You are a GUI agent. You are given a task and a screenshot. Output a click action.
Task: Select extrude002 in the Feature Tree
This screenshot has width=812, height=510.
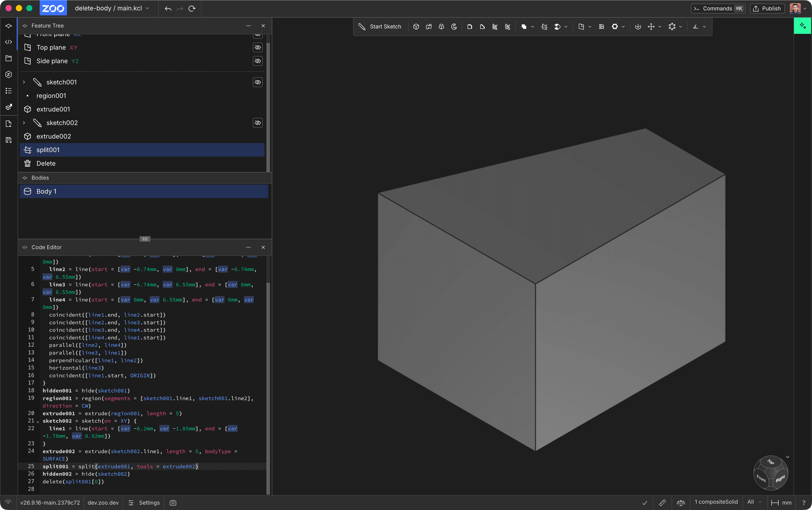[x=142, y=136]
